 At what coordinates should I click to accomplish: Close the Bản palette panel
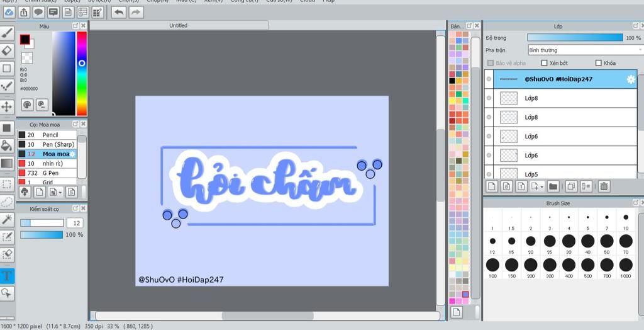477,26
